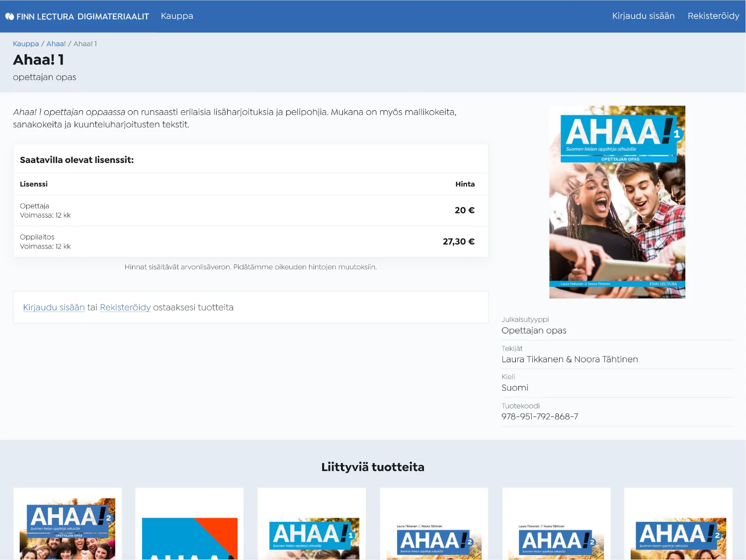Open the Ahaa! breadcrumb link

(56, 44)
